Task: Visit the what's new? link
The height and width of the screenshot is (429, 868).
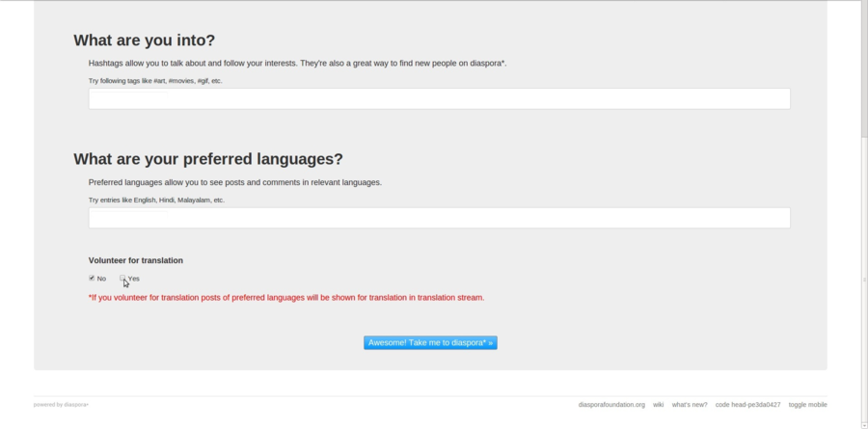Action: 690,405
